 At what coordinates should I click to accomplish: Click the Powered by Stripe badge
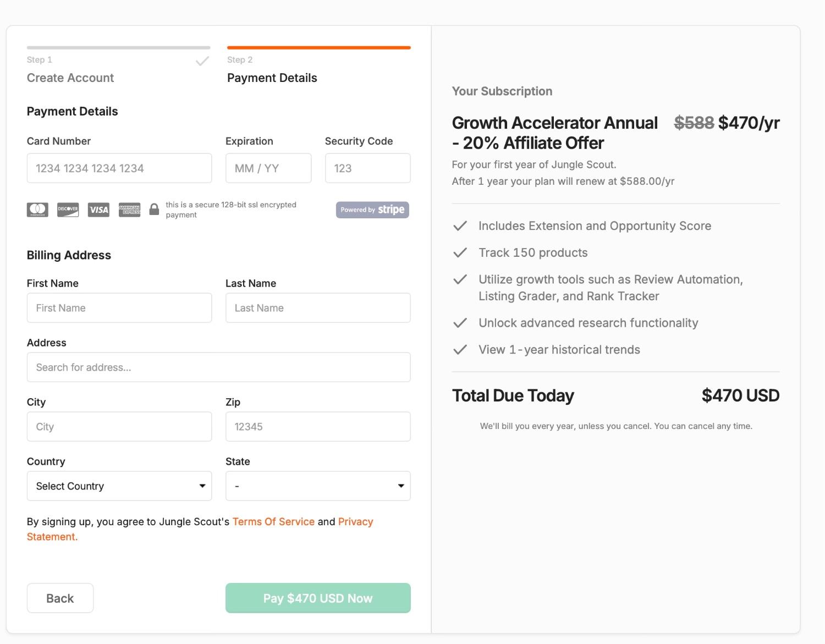tap(372, 210)
